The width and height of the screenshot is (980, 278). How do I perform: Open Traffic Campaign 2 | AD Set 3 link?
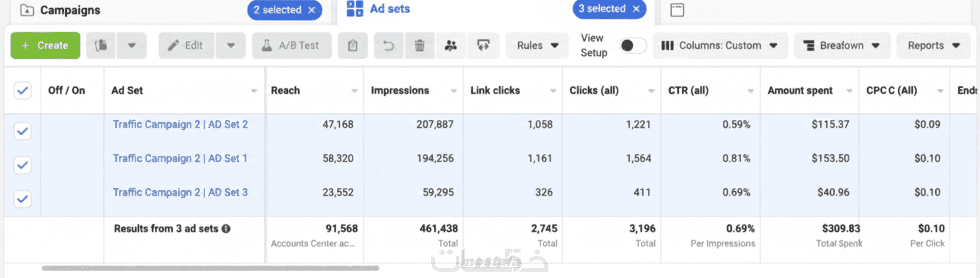coord(180,192)
